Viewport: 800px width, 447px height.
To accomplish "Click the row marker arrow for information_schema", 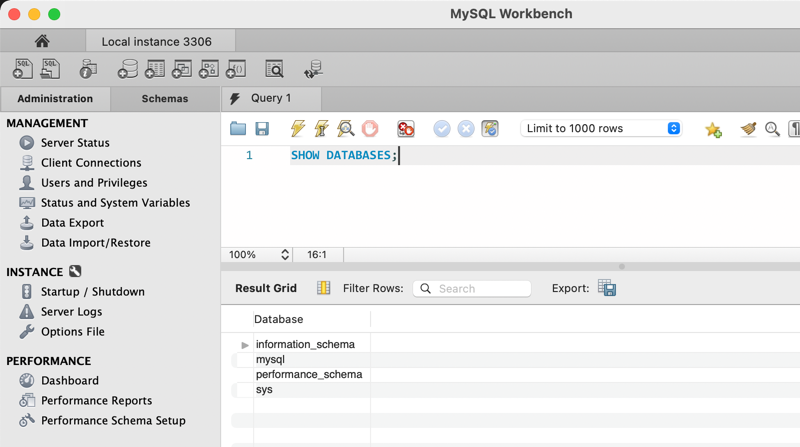I will click(245, 345).
